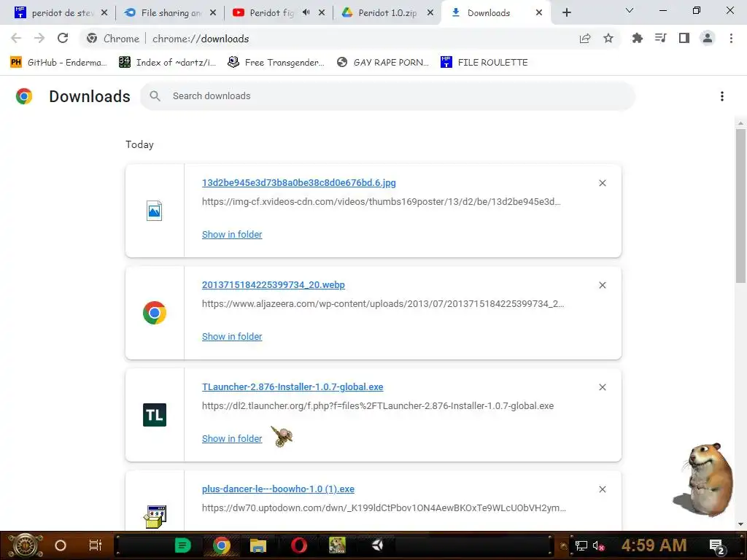Close the 'Peridot 1.0.zip' tab
Image resolution: width=747 pixels, height=560 pixels.
click(430, 13)
